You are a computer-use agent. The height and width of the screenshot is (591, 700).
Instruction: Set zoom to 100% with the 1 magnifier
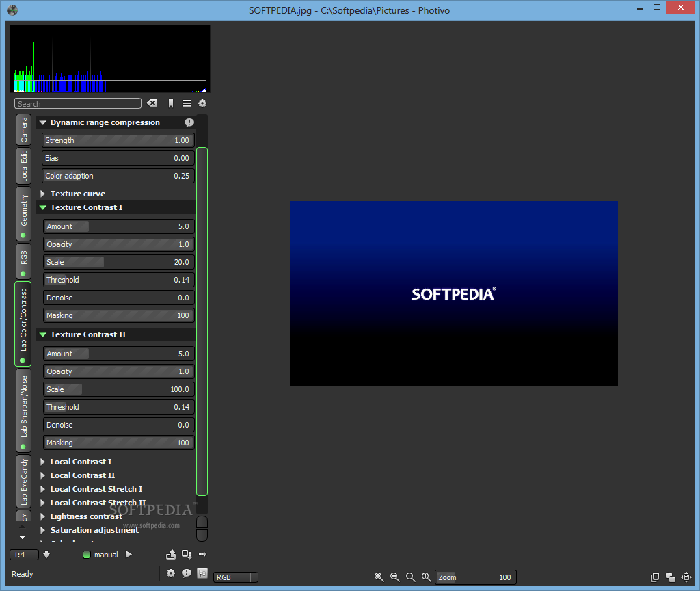(427, 577)
